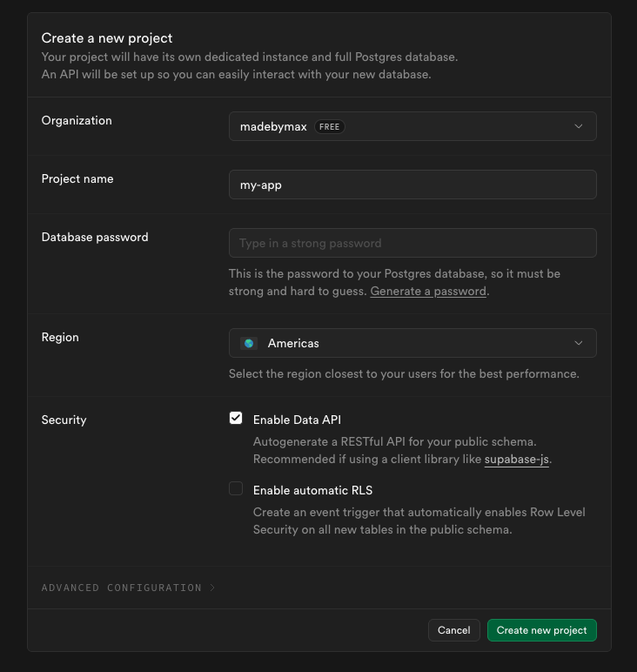The image size is (637, 672).
Task: Cancel project creation
Action: tap(453, 630)
